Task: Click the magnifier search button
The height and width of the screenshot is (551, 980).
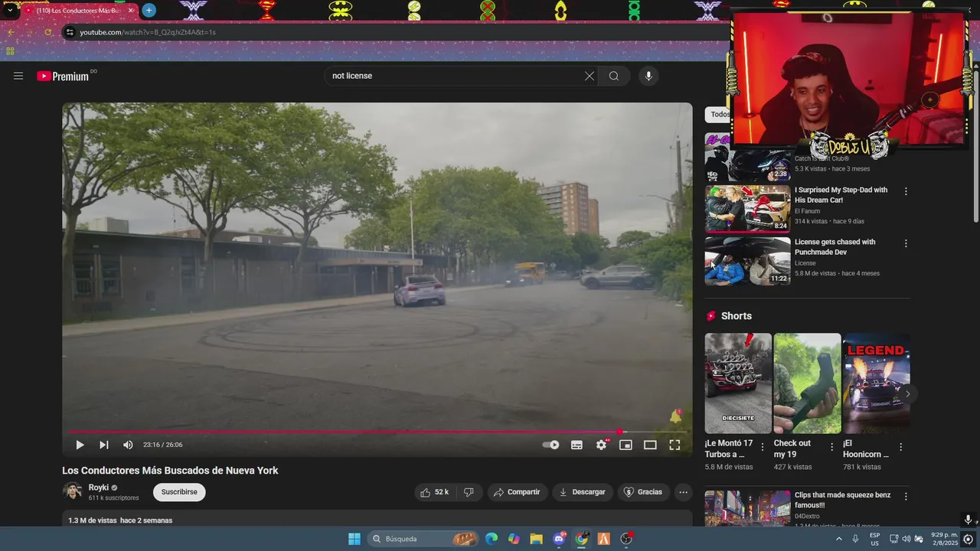Action: coord(614,76)
